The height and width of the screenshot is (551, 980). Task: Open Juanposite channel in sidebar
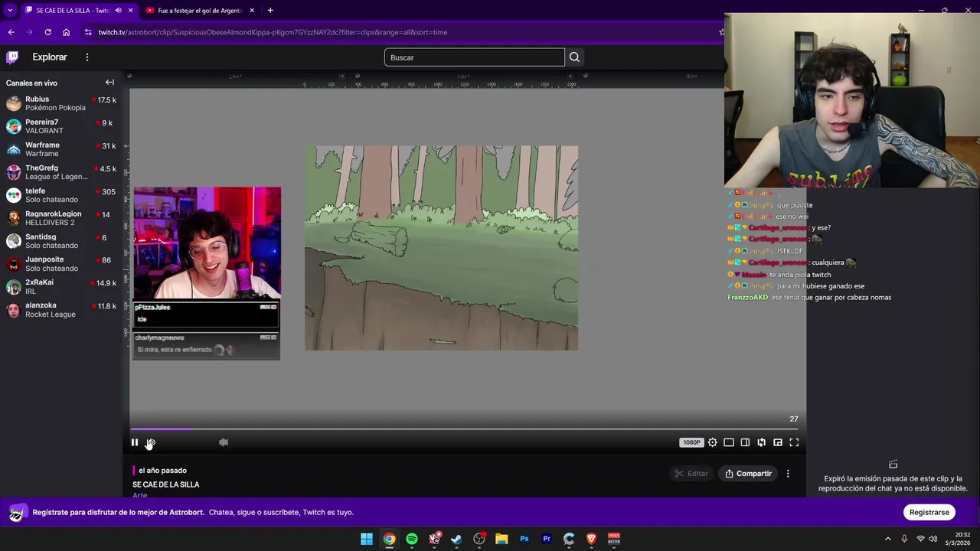click(x=61, y=264)
